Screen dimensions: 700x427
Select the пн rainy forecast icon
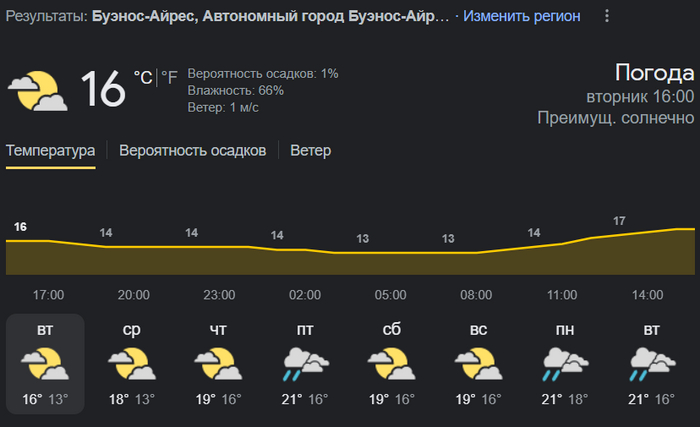click(x=563, y=364)
